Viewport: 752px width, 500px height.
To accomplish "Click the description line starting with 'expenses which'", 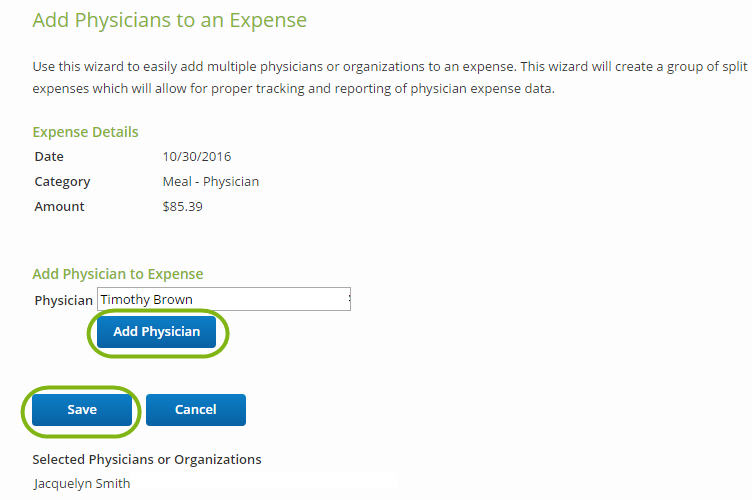I will coord(293,89).
